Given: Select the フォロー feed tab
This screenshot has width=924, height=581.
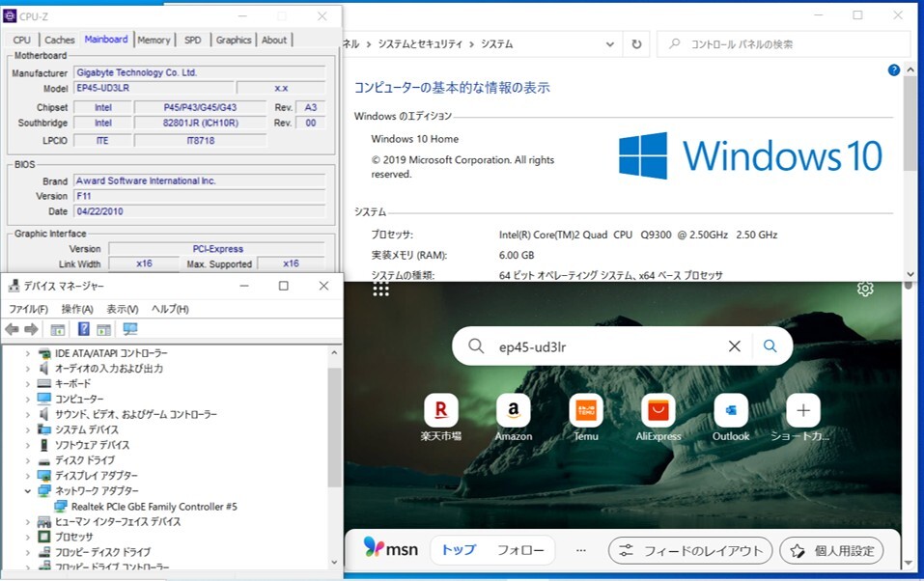Looking at the screenshot, I should coord(520,550).
